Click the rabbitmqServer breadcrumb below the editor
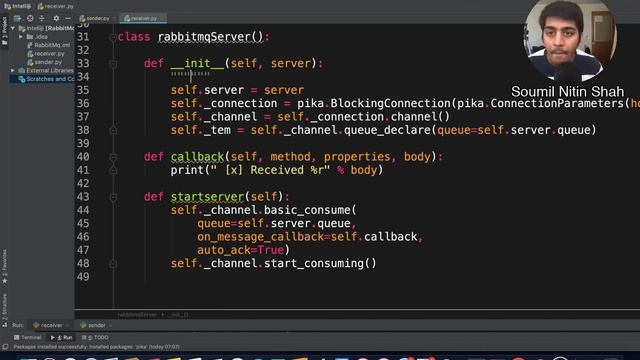The height and width of the screenshot is (360, 640). click(x=137, y=315)
